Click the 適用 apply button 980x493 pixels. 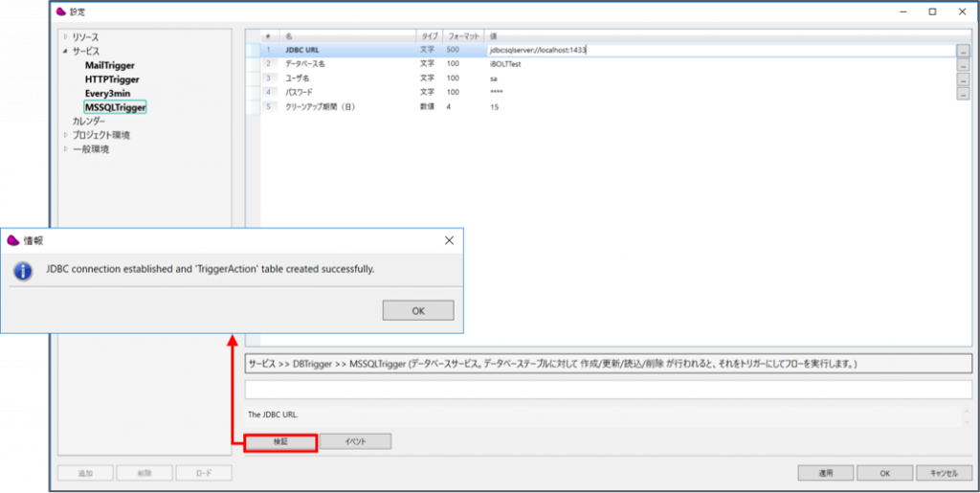825,473
